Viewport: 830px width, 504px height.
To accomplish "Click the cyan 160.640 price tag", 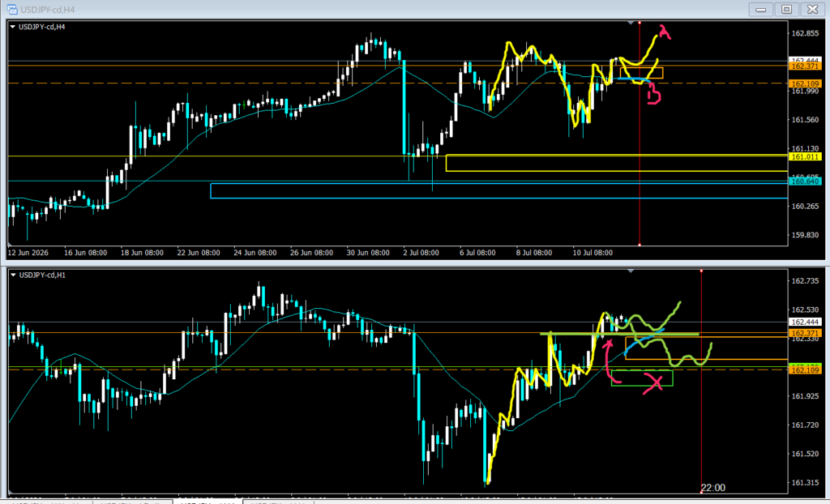I will pyautogui.click(x=805, y=181).
